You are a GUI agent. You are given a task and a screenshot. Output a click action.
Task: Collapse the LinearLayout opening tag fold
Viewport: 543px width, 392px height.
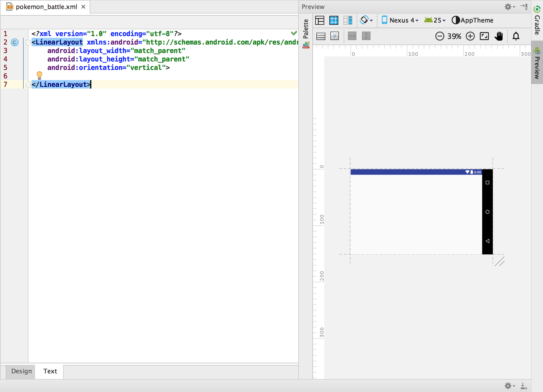click(x=28, y=43)
